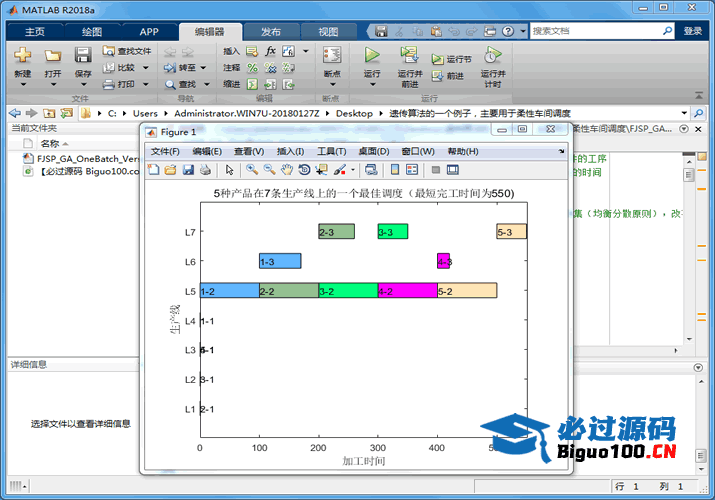Click the 登录 (Sign In) button
This screenshot has width=715, height=500.
pyautogui.click(x=693, y=31)
